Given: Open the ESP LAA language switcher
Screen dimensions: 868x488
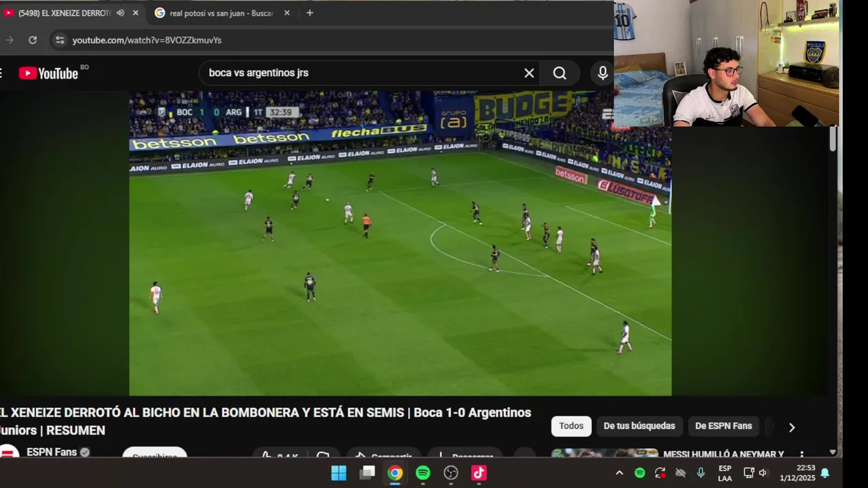Looking at the screenshot, I should [725, 473].
